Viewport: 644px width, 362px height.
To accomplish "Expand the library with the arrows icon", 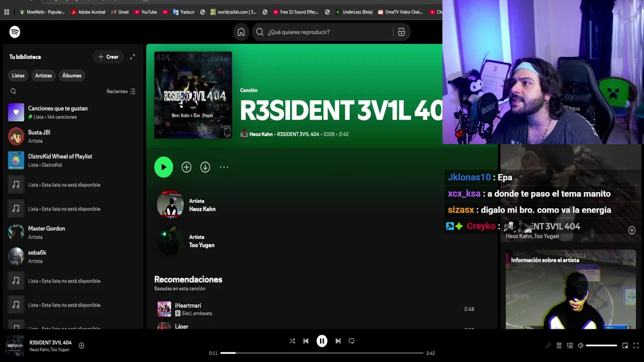I will click(x=132, y=57).
